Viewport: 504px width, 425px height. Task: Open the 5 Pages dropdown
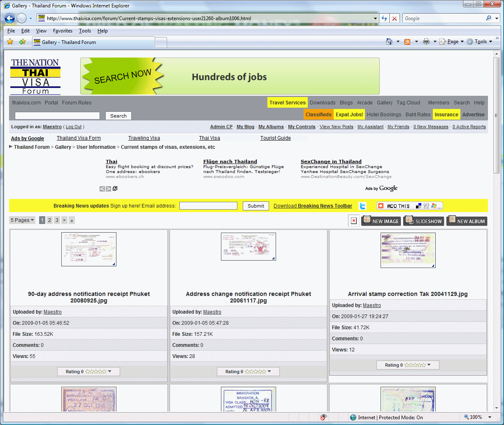coord(22,220)
